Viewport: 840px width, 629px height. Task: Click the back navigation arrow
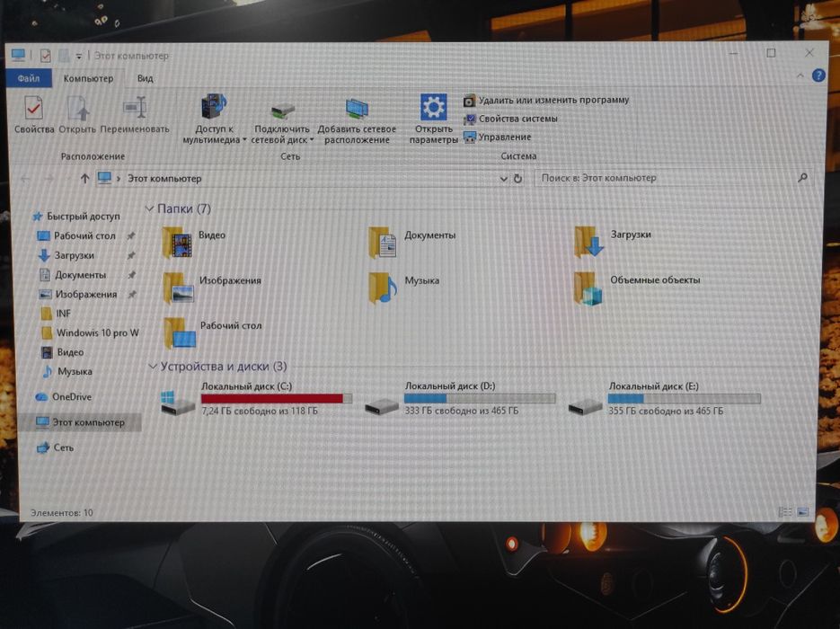(24, 179)
